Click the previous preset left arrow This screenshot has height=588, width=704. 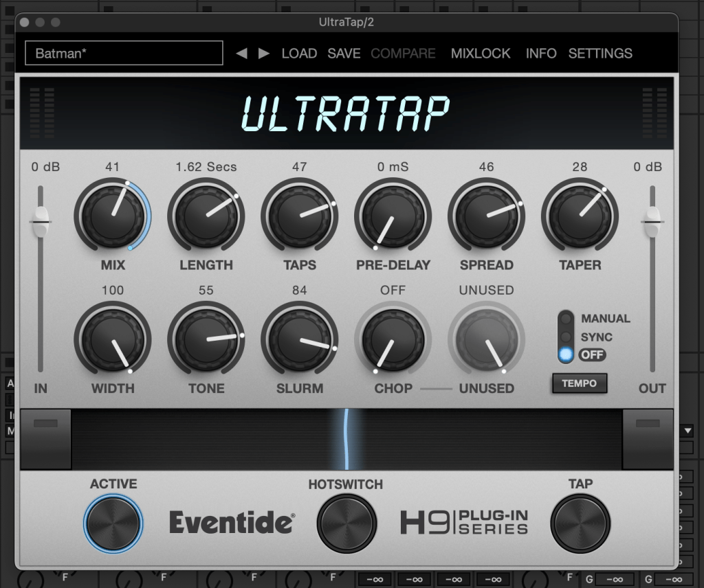[x=241, y=54]
